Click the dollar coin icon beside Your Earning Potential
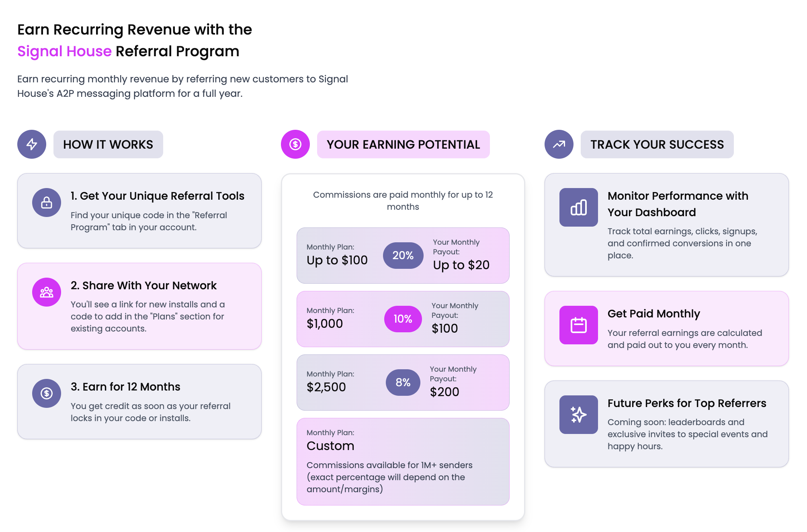This screenshot has width=807, height=532. (x=295, y=144)
